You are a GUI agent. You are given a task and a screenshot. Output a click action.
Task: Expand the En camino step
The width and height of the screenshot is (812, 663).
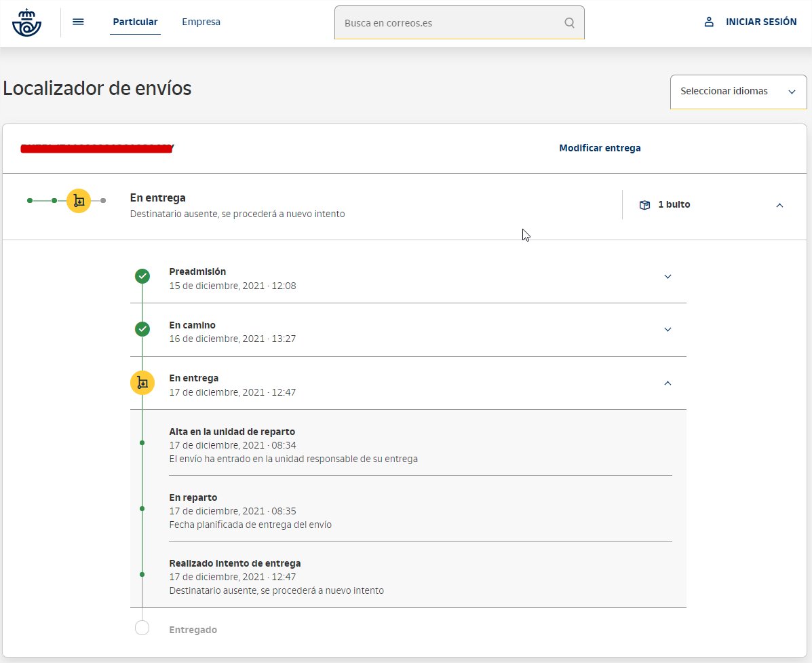[x=668, y=329]
